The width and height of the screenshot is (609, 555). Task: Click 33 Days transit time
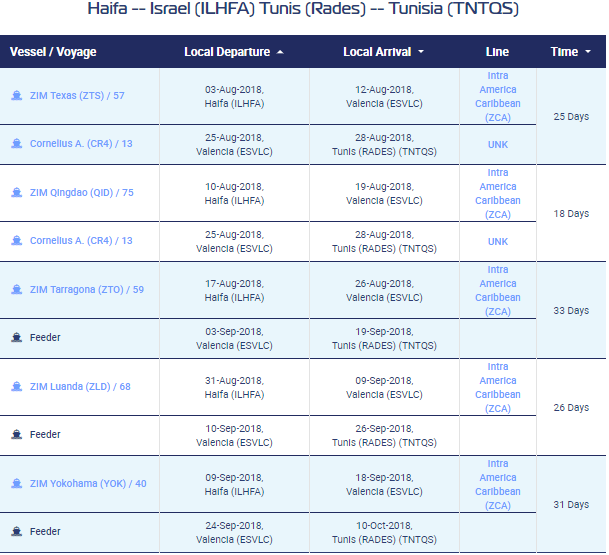point(571,311)
